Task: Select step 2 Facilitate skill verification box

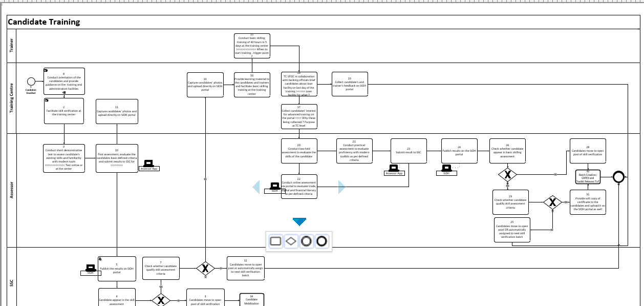Action: coord(64,111)
